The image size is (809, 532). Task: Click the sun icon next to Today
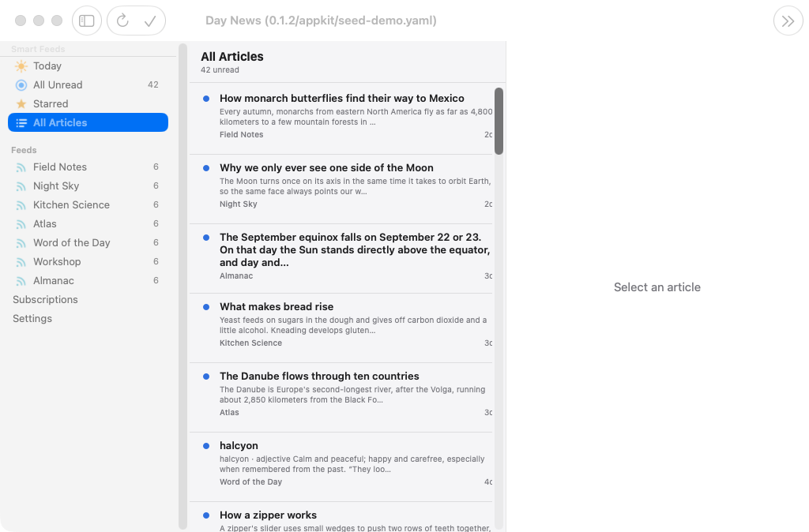pyautogui.click(x=21, y=66)
